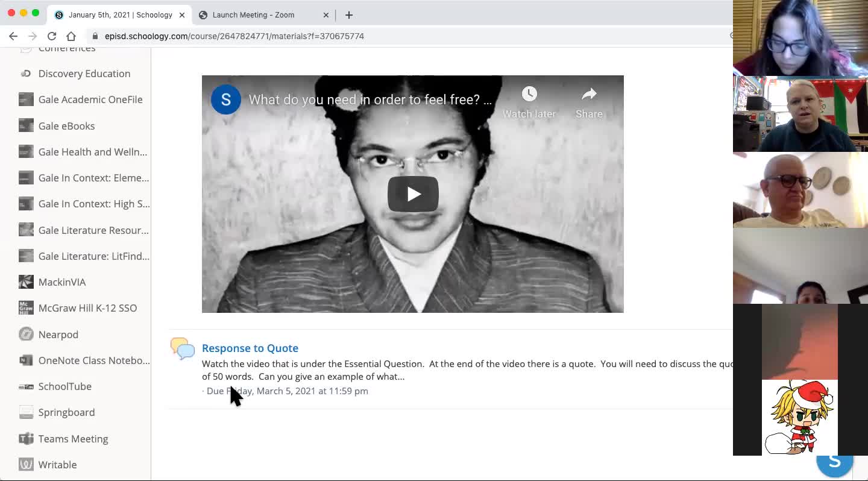This screenshot has height=481, width=868.
Task: Close the Schoology browser tab
Action: click(x=182, y=15)
